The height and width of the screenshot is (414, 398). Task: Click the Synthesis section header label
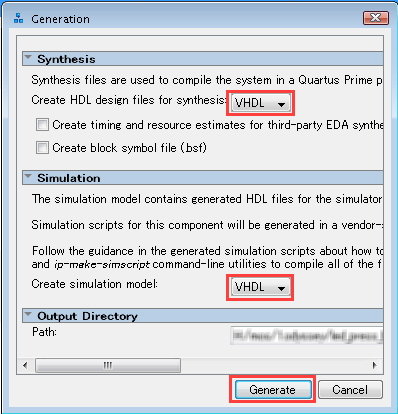tap(66, 59)
